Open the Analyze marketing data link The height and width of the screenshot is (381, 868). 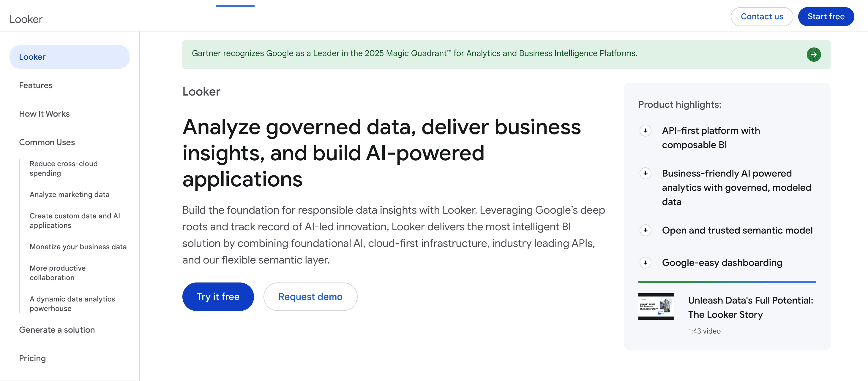pyautogui.click(x=70, y=195)
